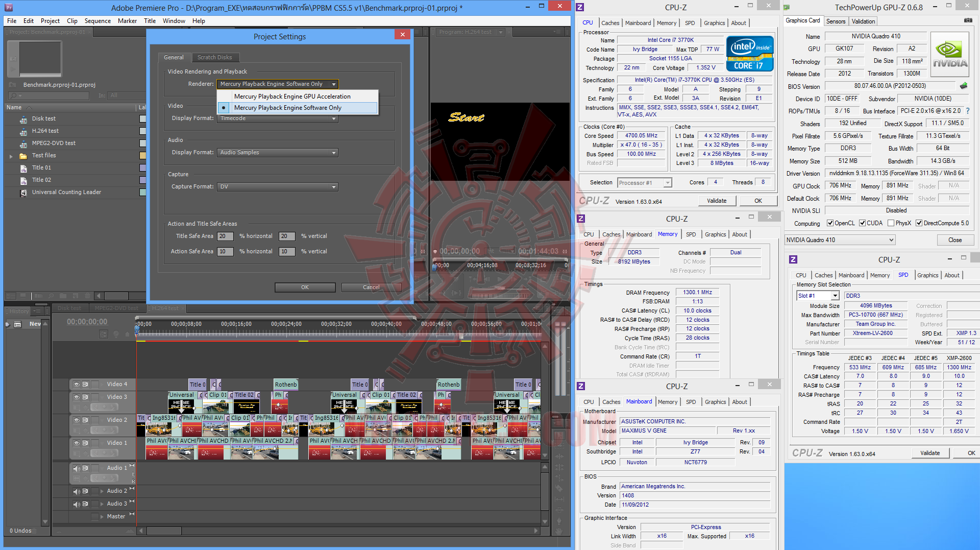Screen dimensions: 980x550
Task: Click the project panel parent folder icon
Action: pyautogui.click(x=13, y=85)
